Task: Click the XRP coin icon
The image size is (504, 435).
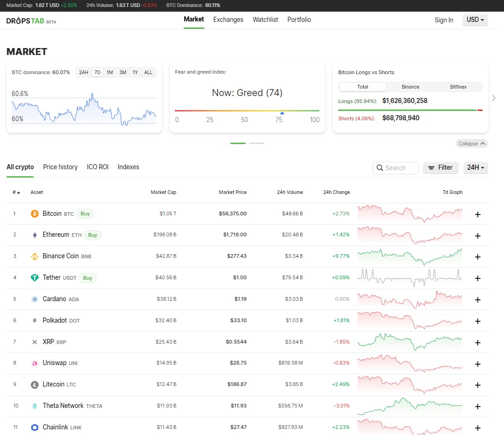Action: click(x=35, y=342)
